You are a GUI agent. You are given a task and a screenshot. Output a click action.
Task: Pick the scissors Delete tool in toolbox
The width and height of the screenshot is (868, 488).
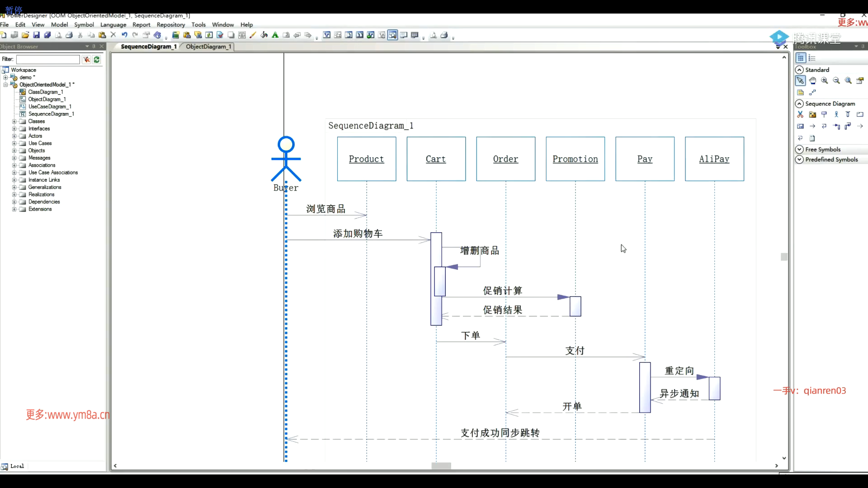click(800, 114)
